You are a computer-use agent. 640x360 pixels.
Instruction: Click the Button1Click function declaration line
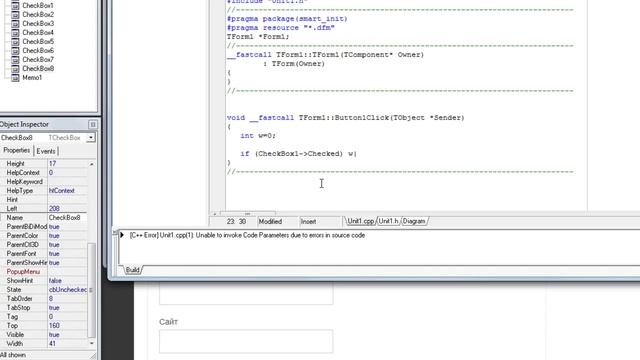[345, 118]
